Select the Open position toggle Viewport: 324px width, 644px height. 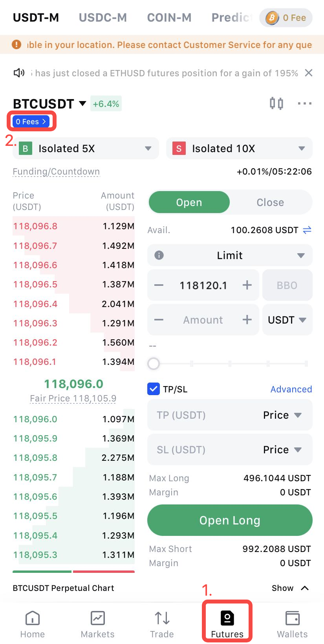tap(189, 202)
